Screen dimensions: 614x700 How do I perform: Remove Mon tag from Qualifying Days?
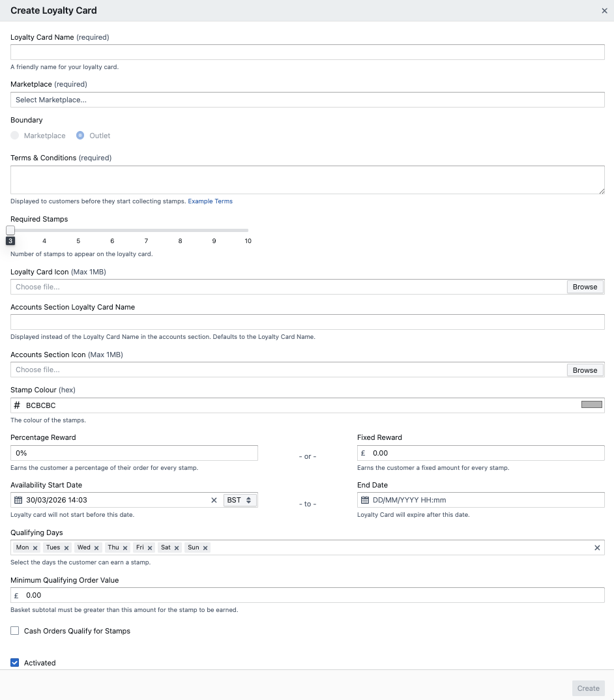pos(35,548)
